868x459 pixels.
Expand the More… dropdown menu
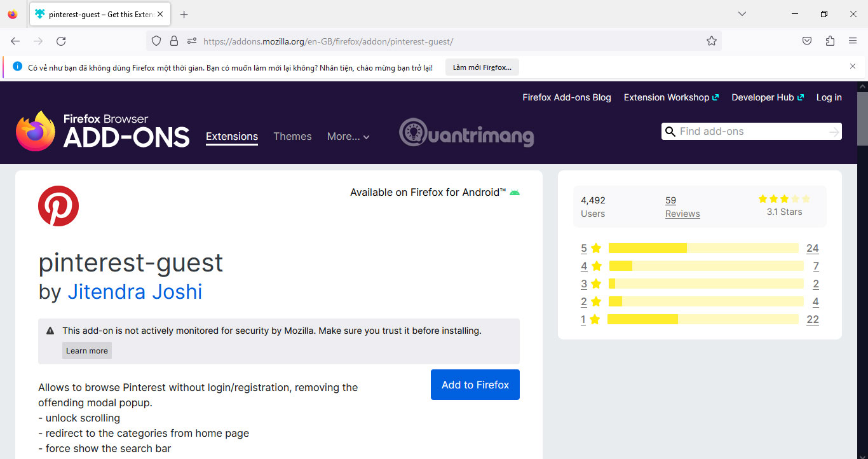[348, 136]
